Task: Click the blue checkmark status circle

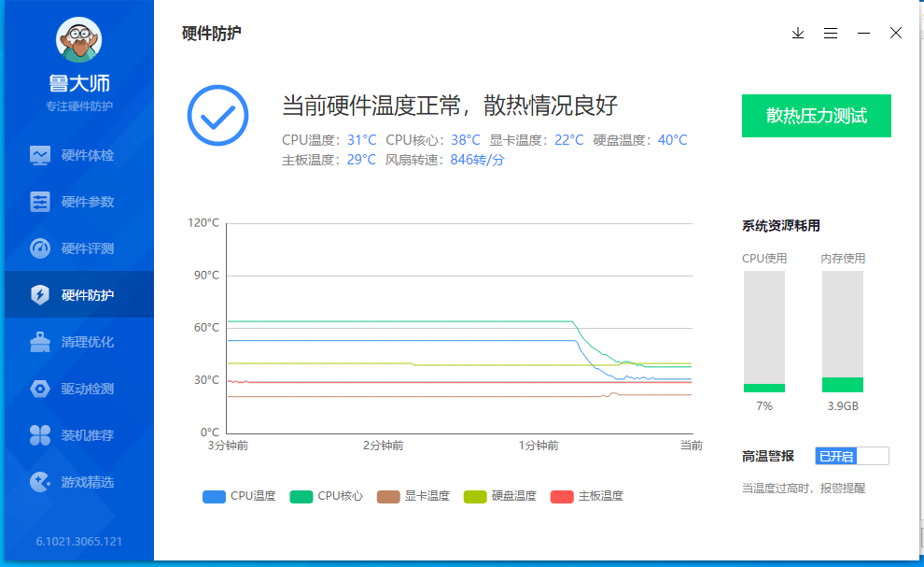Action: click(218, 116)
